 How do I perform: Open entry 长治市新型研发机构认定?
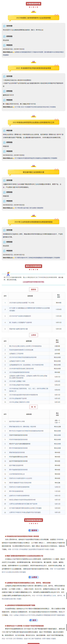pos(17,474)
